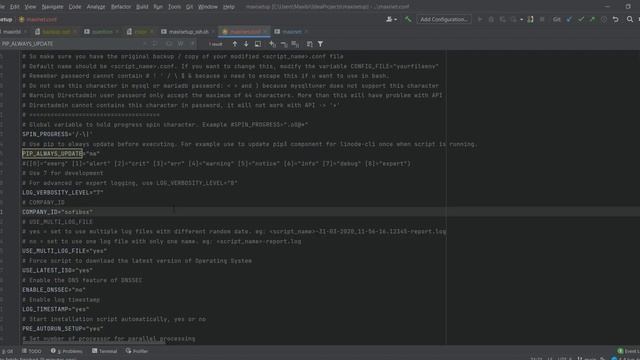
Task: Open the Terminal tool window
Action: click(104, 351)
